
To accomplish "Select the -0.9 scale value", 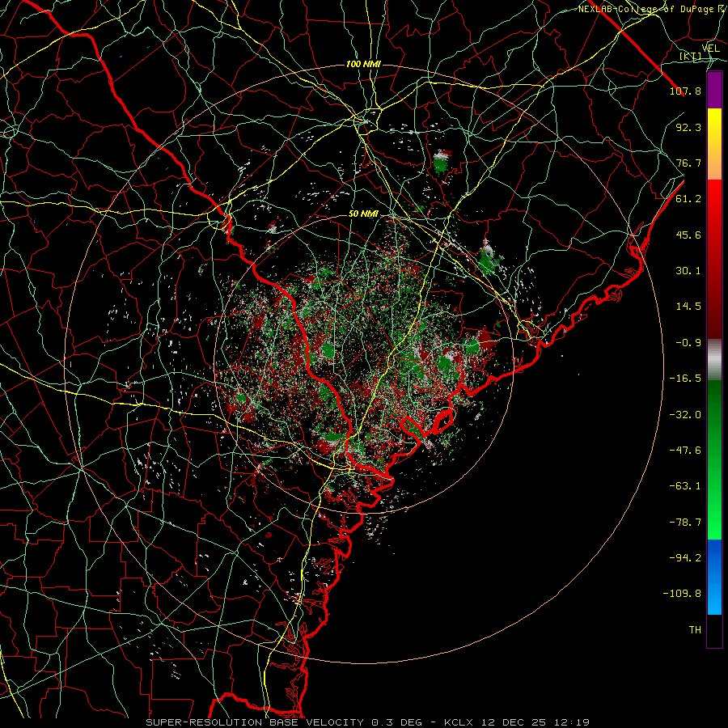I will pos(688,343).
